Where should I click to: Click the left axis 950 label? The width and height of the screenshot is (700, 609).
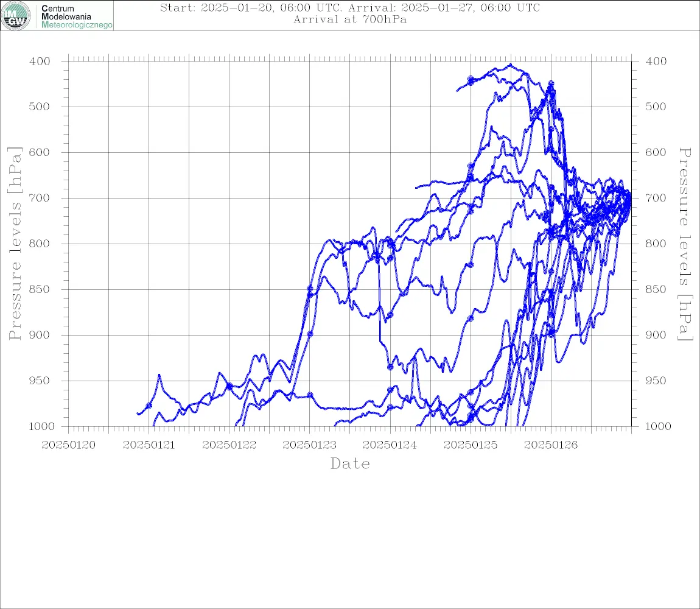click(40, 381)
